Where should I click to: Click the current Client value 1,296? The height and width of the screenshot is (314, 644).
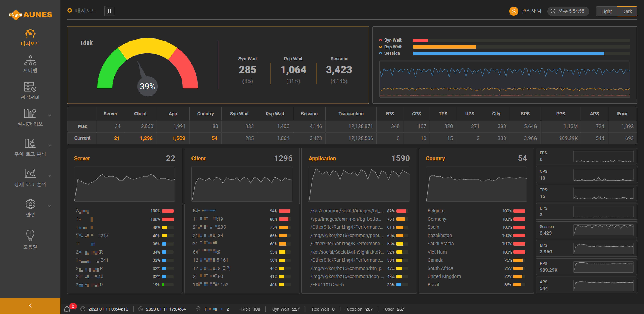pos(146,138)
